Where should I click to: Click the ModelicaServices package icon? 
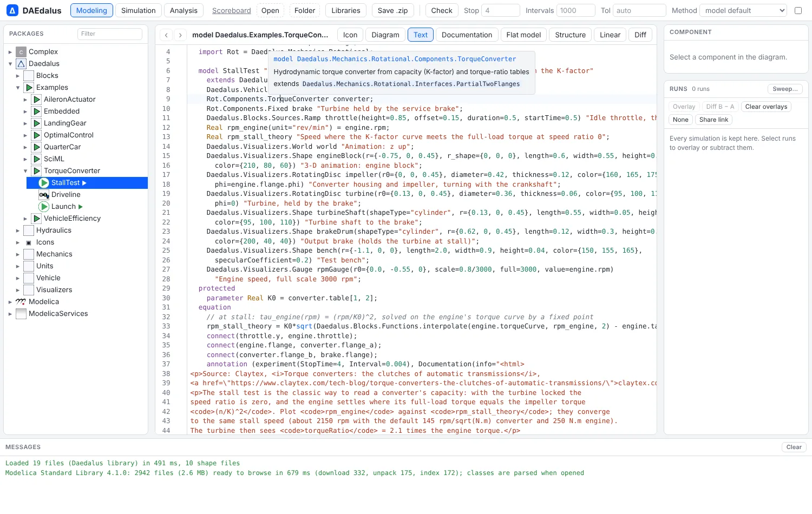point(21,314)
